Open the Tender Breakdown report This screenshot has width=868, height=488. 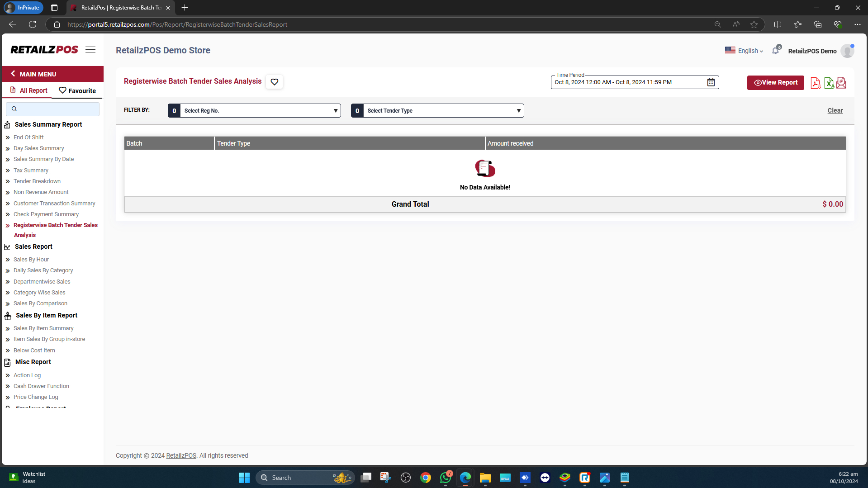(x=37, y=181)
